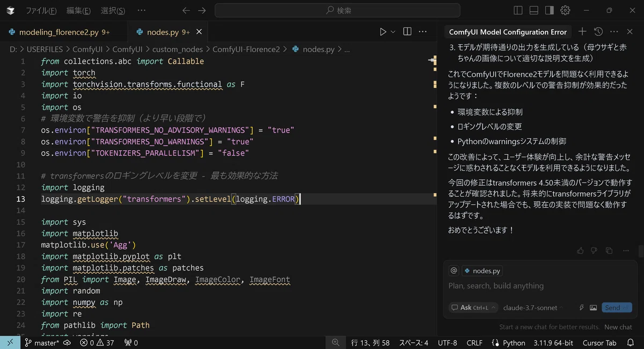Click the Cursor app logo icon
This screenshot has width=644, height=349.
pyautogui.click(x=11, y=10)
